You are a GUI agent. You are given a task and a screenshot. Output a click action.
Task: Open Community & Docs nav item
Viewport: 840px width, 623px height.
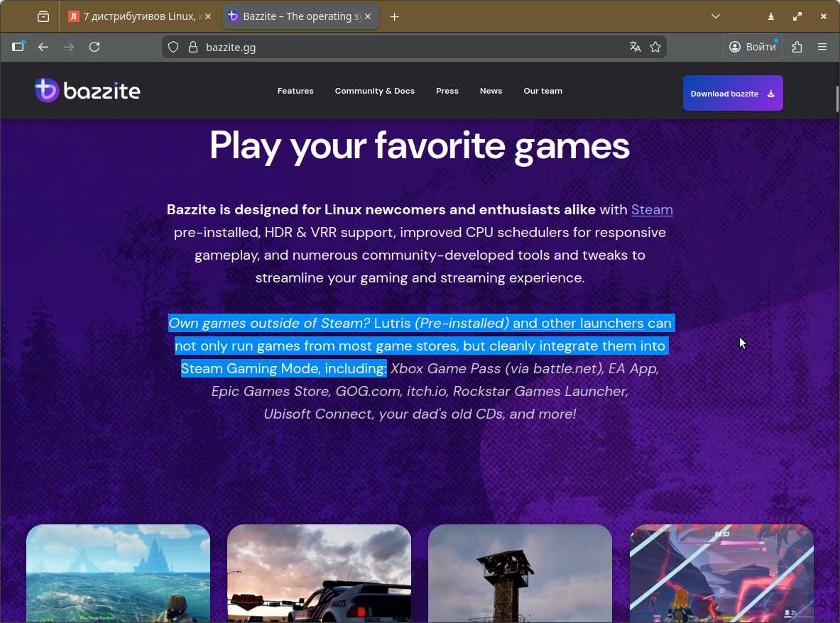point(374,91)
